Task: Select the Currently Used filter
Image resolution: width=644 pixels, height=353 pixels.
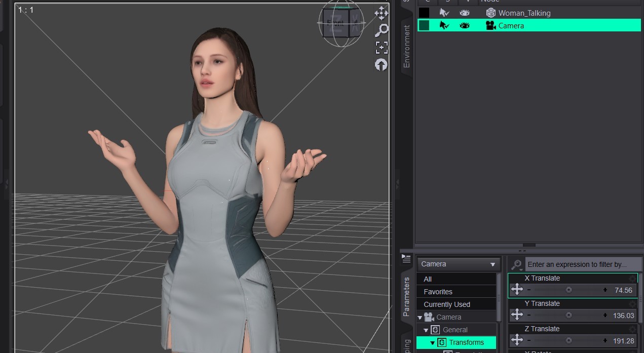Action: [x=456, y=304]
